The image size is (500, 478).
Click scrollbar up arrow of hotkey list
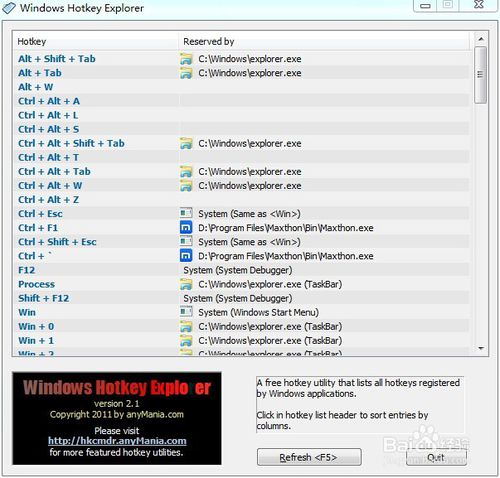[x=481, y=39]
